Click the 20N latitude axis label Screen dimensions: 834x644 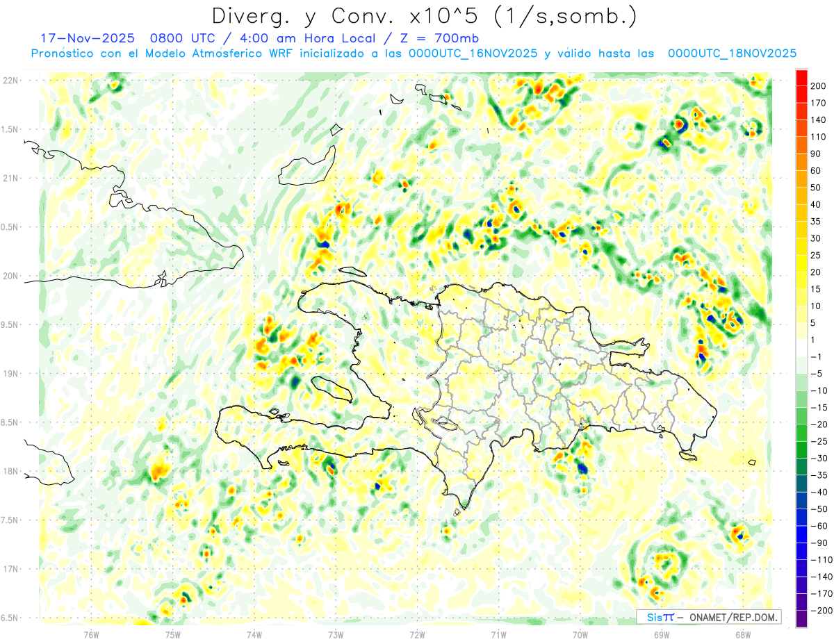[10, 276]
